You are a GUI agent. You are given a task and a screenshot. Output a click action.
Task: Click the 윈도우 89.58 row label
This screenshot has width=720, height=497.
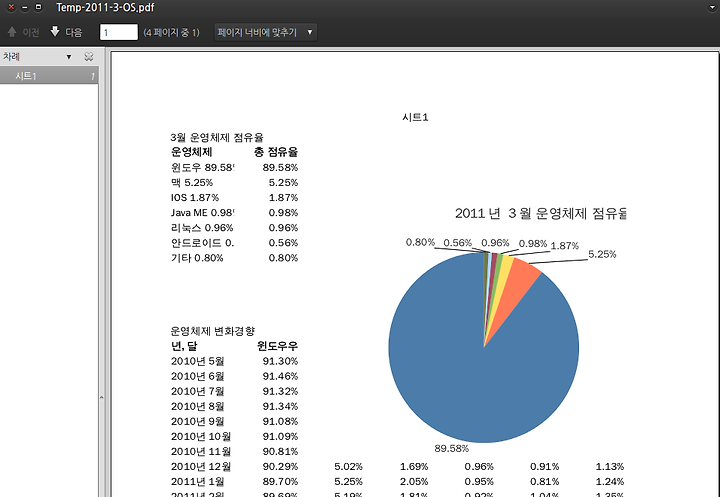click(202, 168)
